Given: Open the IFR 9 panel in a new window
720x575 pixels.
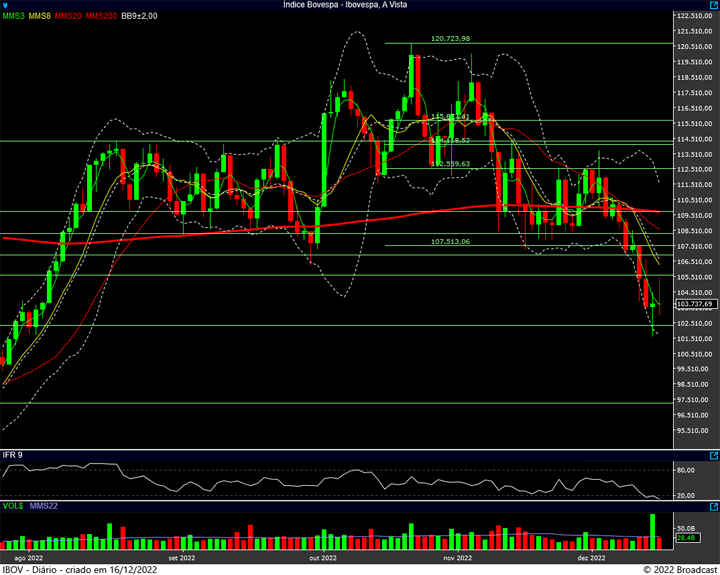Looking at the screenshot, I should (714, 456).
